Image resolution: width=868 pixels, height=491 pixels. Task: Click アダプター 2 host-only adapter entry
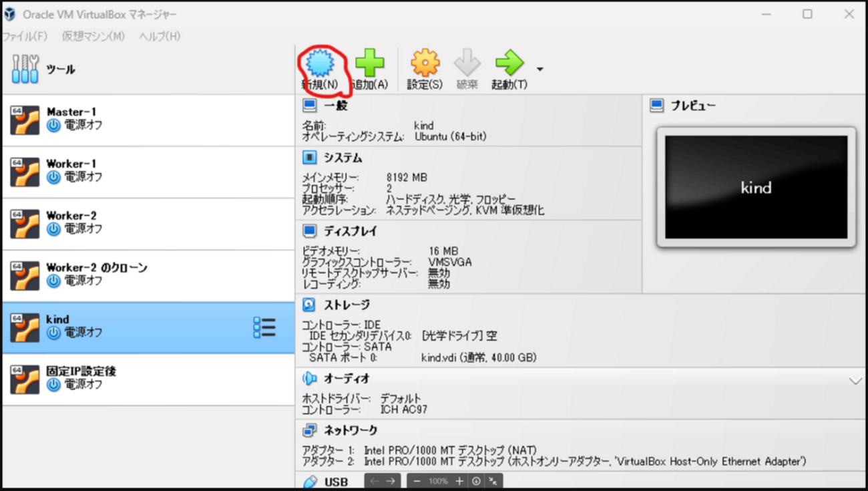point(554,462)
